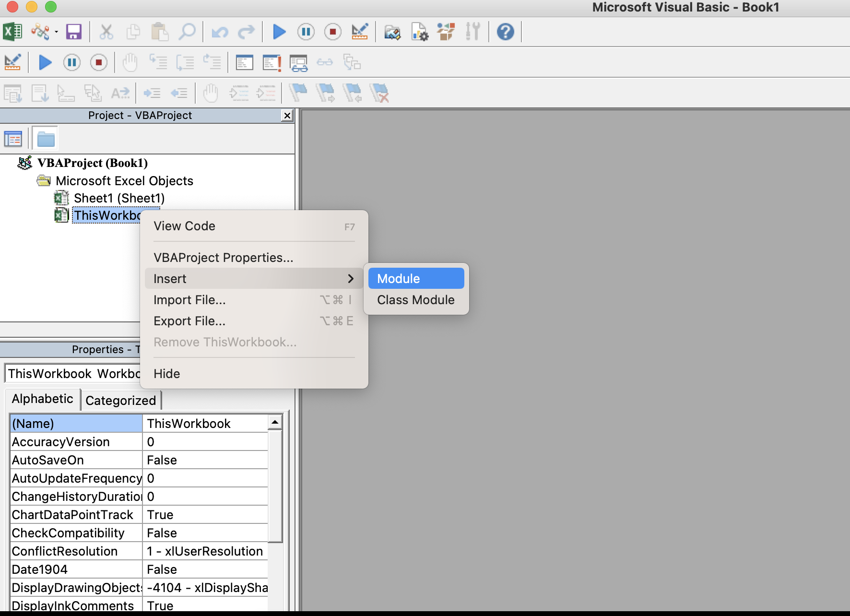Click the ChartDataPointTrack value True
Viewport: 850px width, 616px height.
(205, 515)
